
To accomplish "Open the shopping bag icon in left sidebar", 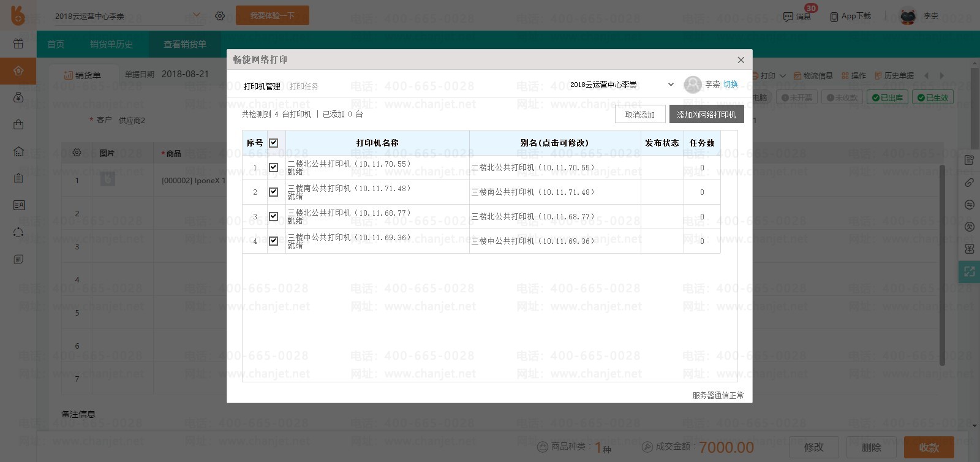I will pos(18,124).
